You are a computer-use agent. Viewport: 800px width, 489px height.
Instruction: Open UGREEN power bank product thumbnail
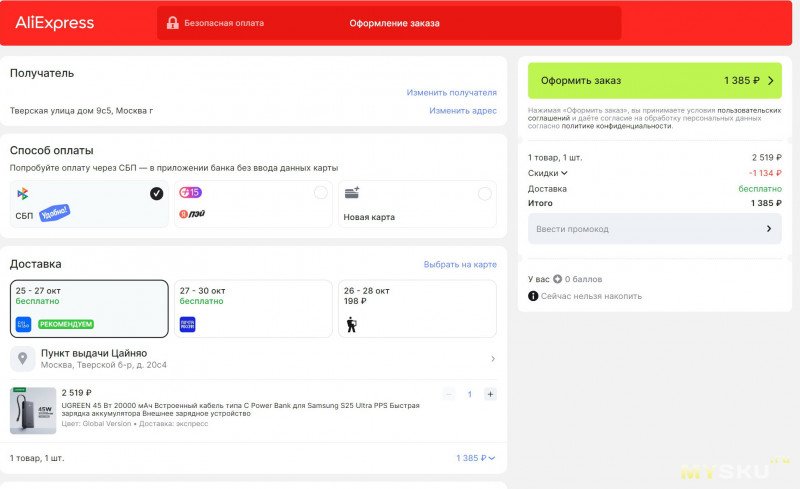coord(33,410)
